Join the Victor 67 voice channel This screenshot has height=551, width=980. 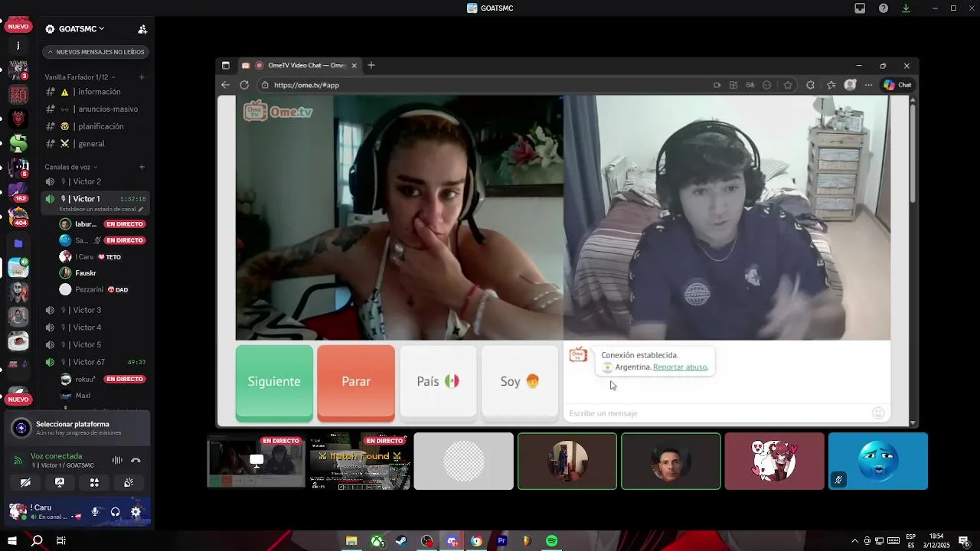coord(95,362)
